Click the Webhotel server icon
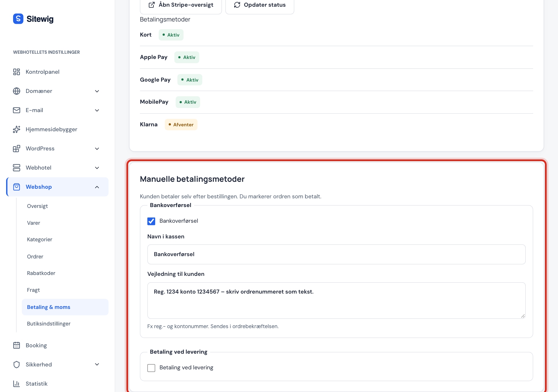Screen dimensions: 558x392 click(17, 168)
